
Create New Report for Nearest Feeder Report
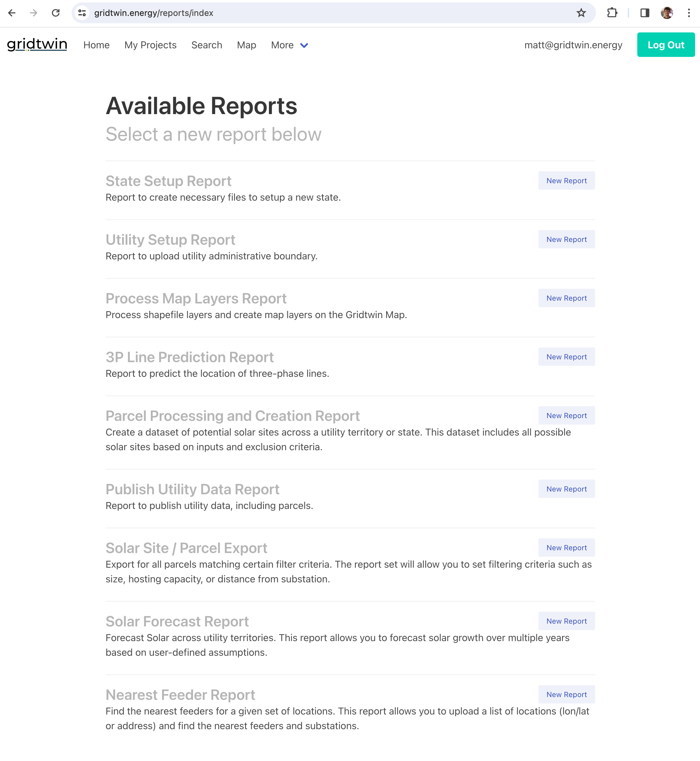click(x=566, y=694)
